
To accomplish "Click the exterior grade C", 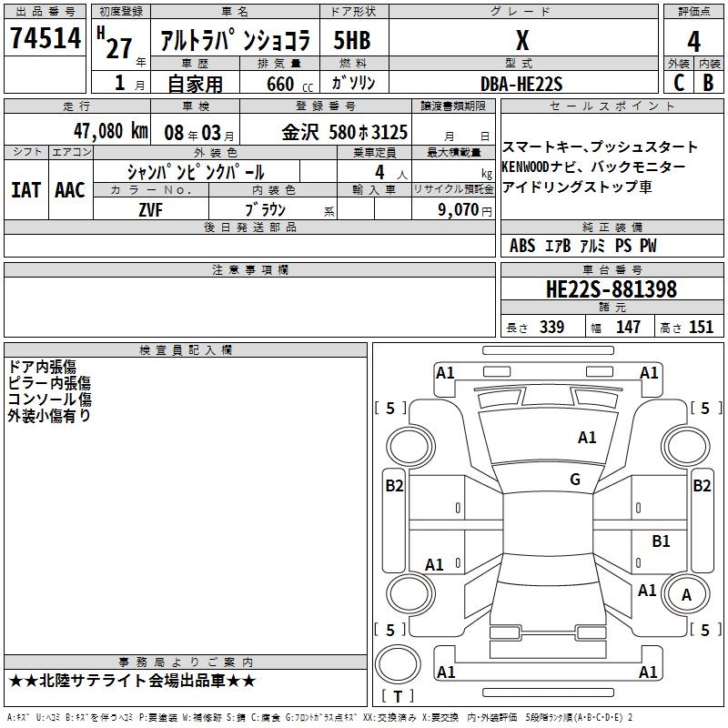I will pyautogui.click(x=678, y=83).
